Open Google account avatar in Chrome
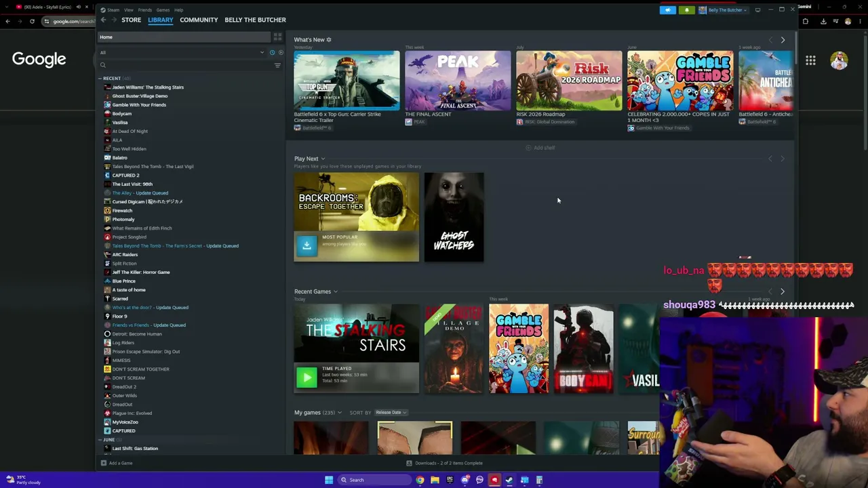Screen dimensions: 868x488 (839, 60)
